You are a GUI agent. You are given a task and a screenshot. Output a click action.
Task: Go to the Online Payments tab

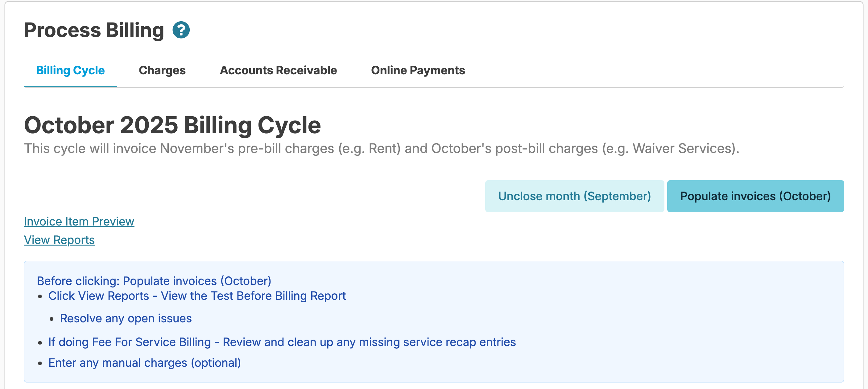click(417, 70)
